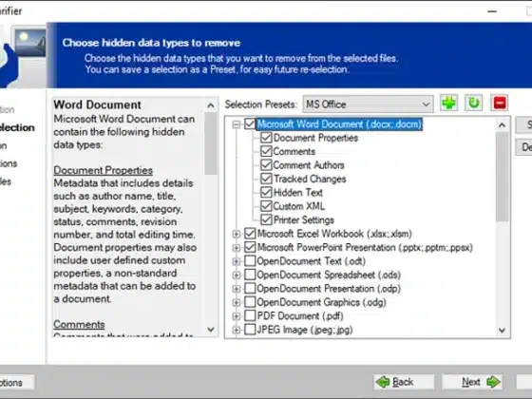Toggle the Microsoft Word Document checkbox
Viewport: 532px width, 399px height.
coord(250,123)
